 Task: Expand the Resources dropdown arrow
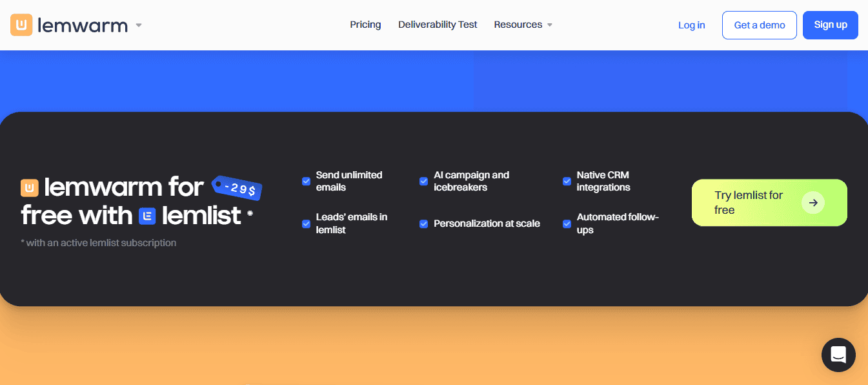click(x=550, y=25)
